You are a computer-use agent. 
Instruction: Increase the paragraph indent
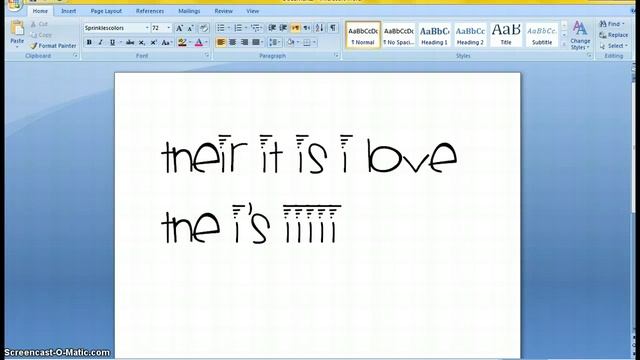283,28
